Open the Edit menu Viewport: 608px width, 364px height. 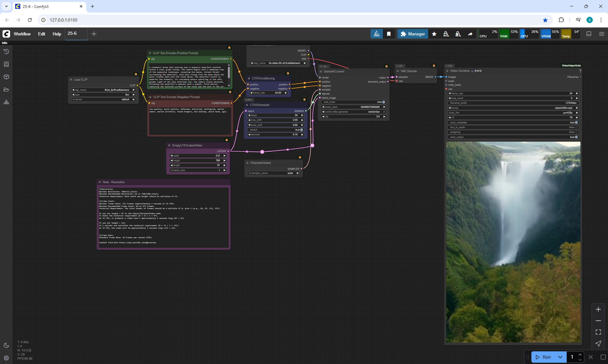[41, 34]
